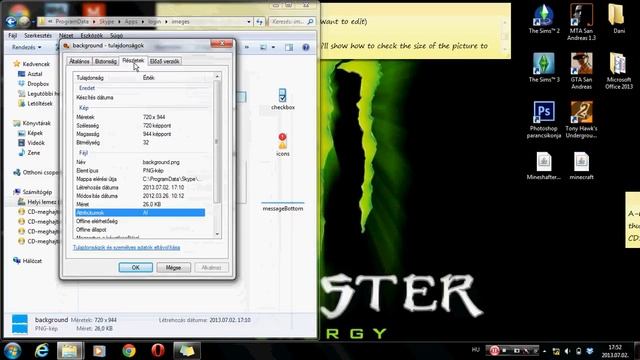The height and width of the screenshot is (360, 640).
Task: Select Hálózat in navigation pane
Action: (x=32, y=261)
